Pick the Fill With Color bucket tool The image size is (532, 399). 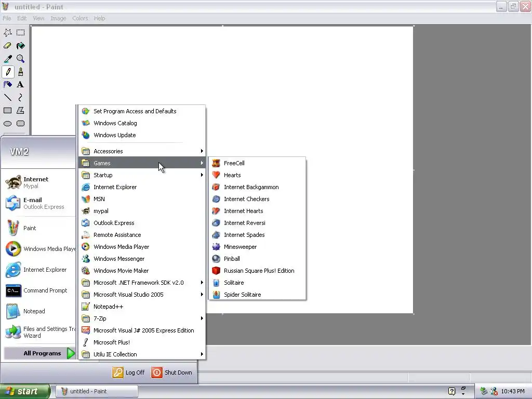[21, 46]
